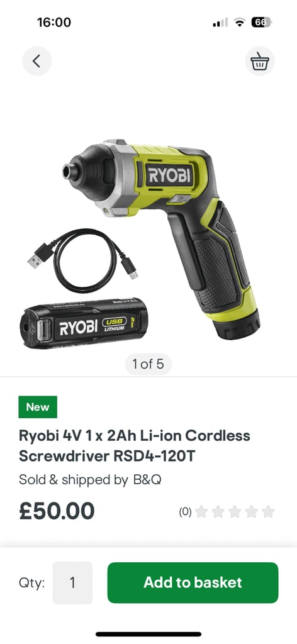Tap the battery level indicator
The width and height of the screenshot is (297, 644).
[x=261, y=22]
